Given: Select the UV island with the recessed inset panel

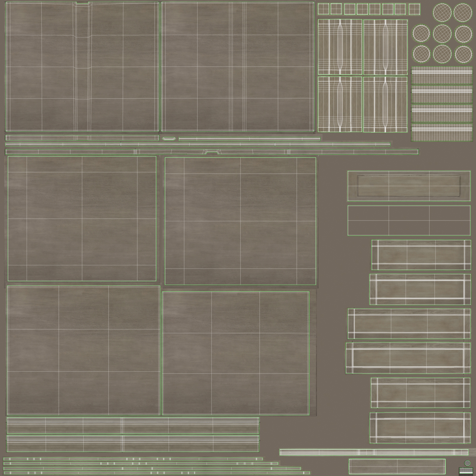Looking at the screenshot, I should 409,186.
